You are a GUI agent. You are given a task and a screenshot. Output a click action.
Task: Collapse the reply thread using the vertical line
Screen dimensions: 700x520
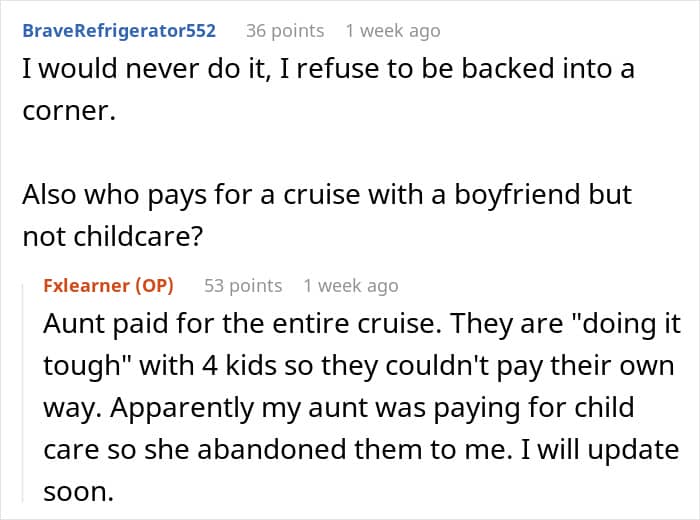click(23, 393)
